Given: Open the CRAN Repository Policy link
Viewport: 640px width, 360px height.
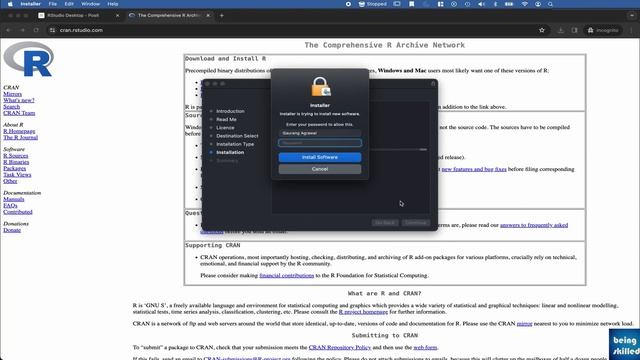Looking at the screenshot, I should (x=340, y=347).
